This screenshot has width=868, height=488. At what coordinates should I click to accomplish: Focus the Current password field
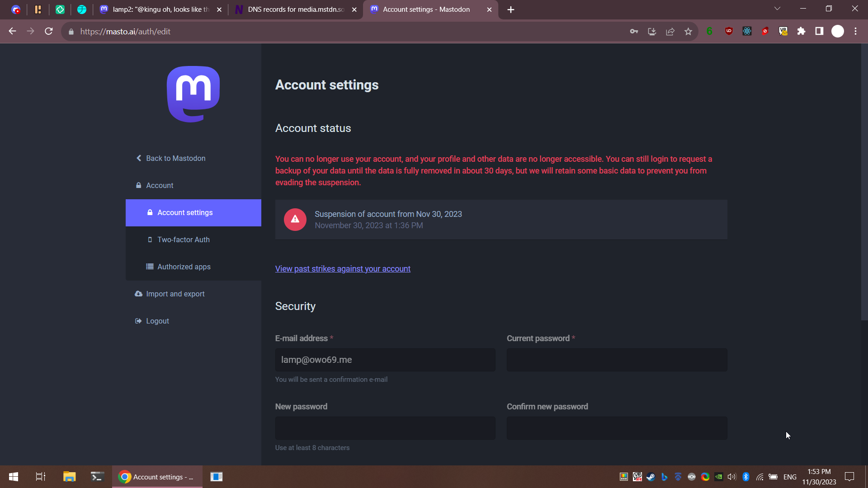click(617, 360)
